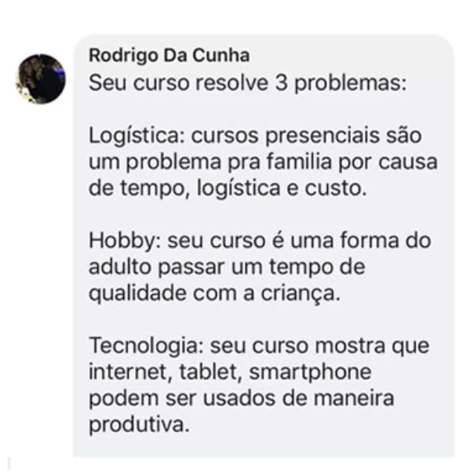Click the line 'adulto passar um tempo de'
This screenshot has width=470, height=476.
(x=227, y=267)
